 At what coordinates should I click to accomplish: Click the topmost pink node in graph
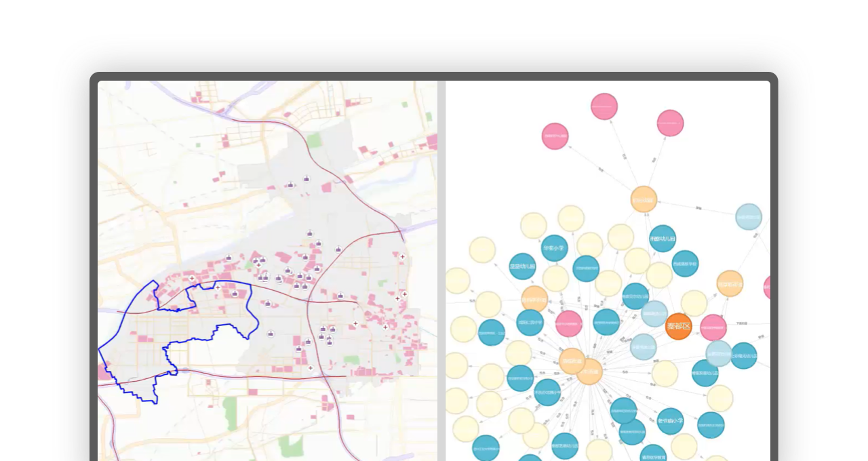(x=604, y=106)
